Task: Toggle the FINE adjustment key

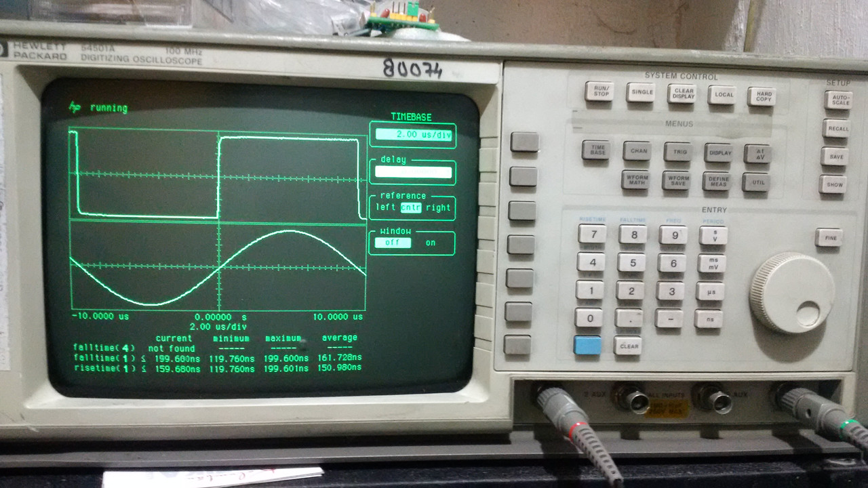Action: [x=829, y=237]
